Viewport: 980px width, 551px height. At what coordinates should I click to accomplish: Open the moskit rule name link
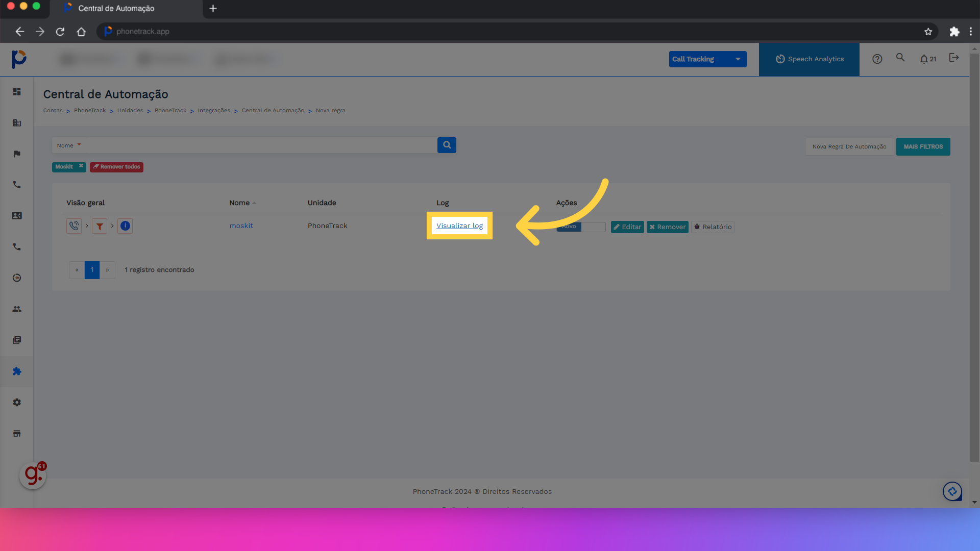(241, 226)
